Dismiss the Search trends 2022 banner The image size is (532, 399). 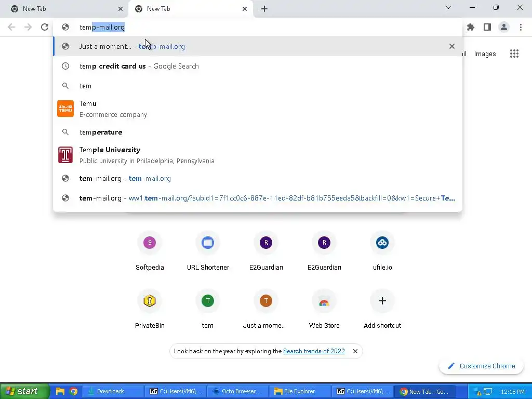pos(355,351)
